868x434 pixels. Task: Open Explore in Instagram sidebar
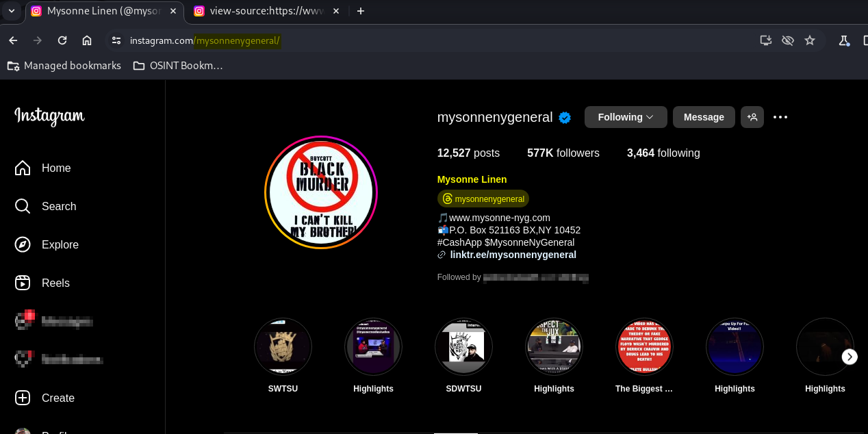(47, 244)
